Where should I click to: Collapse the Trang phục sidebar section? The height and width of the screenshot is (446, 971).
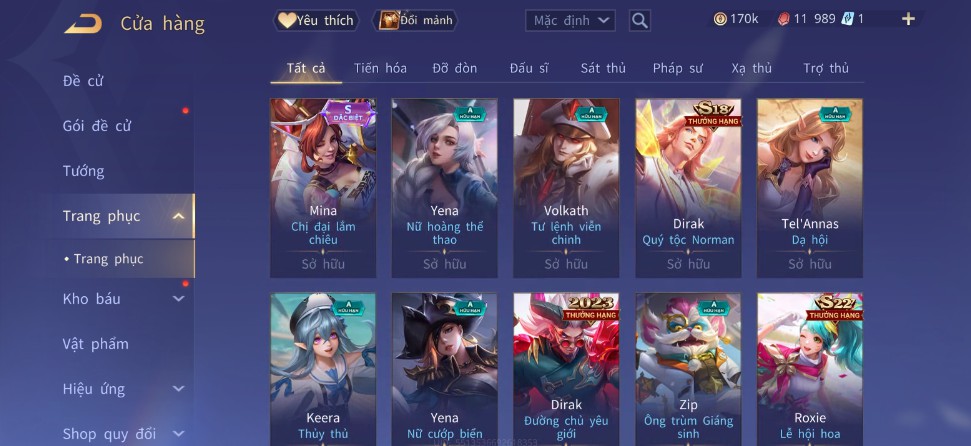click(178, 216)
